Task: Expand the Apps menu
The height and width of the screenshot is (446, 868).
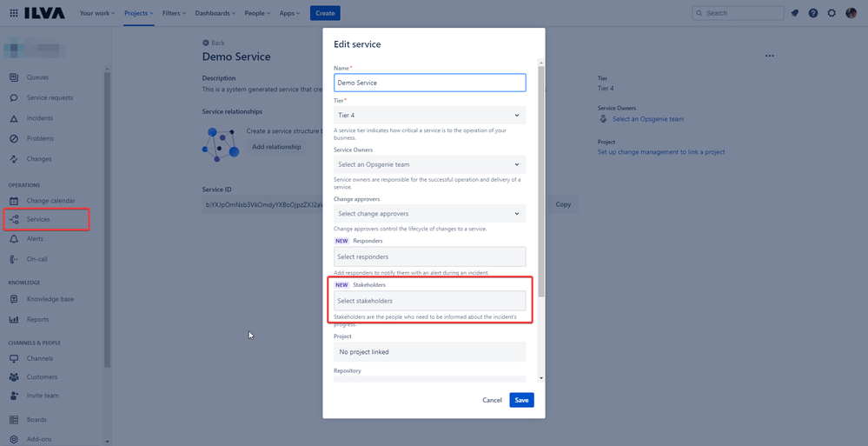Action: [289, 13]
